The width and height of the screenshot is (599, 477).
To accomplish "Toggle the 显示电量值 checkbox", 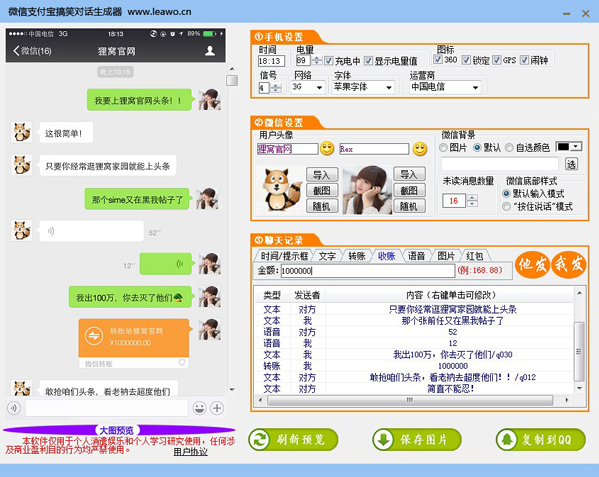I will [368, 61].
